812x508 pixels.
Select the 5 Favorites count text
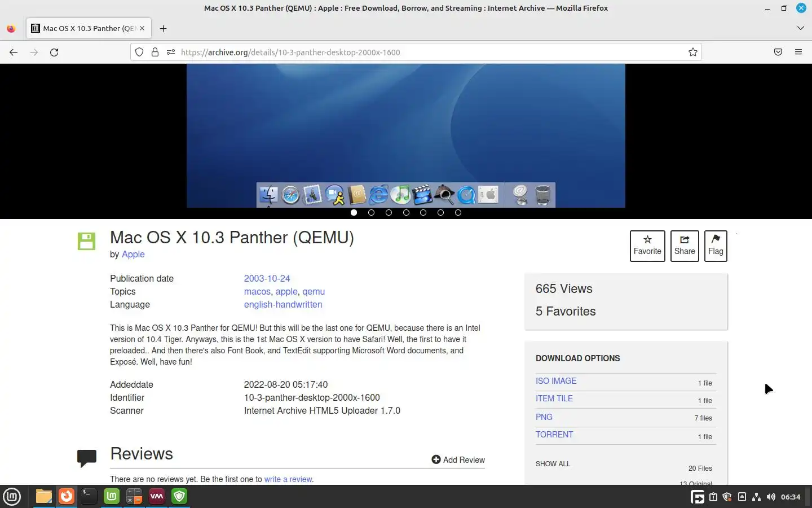click(x=566, y=311)
